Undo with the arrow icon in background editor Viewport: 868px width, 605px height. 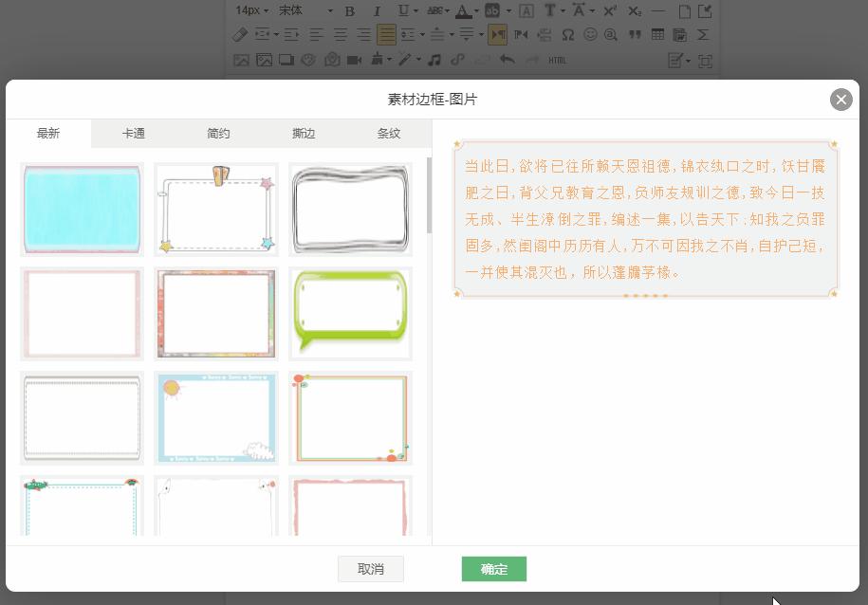(x=508, y=60)
